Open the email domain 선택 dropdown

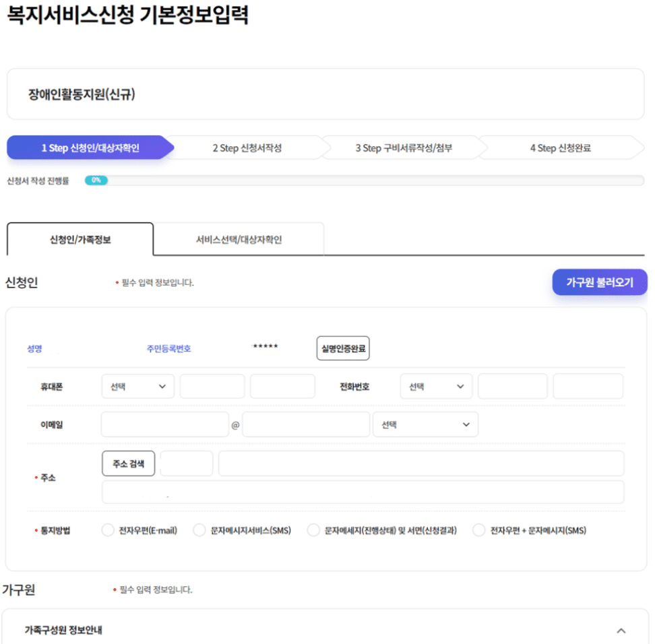pyautogui.click(x=426, y=424)
